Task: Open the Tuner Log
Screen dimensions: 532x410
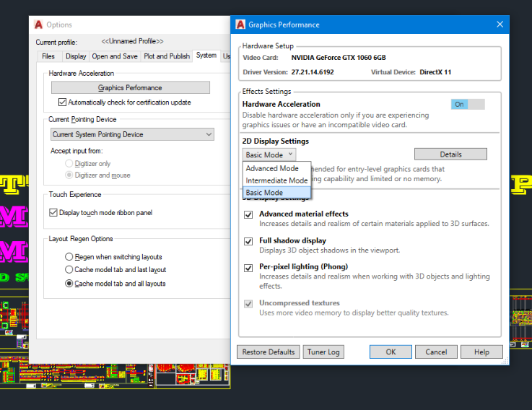Action: click(x=323, y=352)
